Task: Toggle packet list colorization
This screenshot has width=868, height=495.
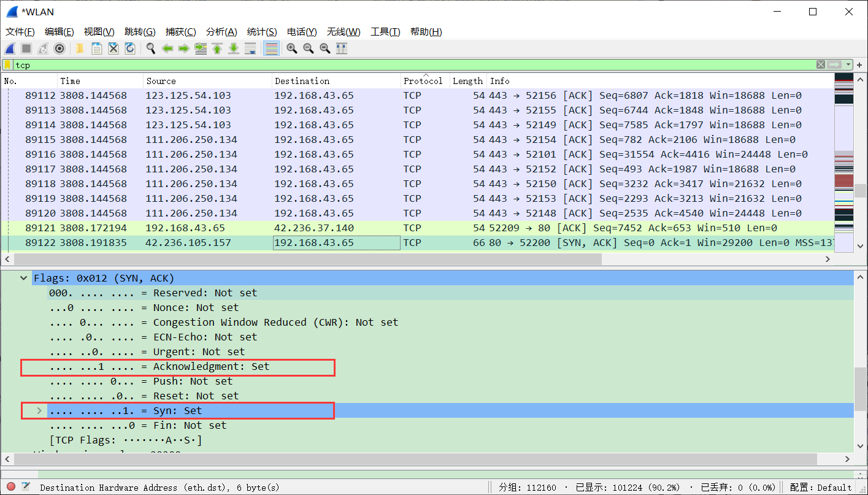Action: pos(271,48)
